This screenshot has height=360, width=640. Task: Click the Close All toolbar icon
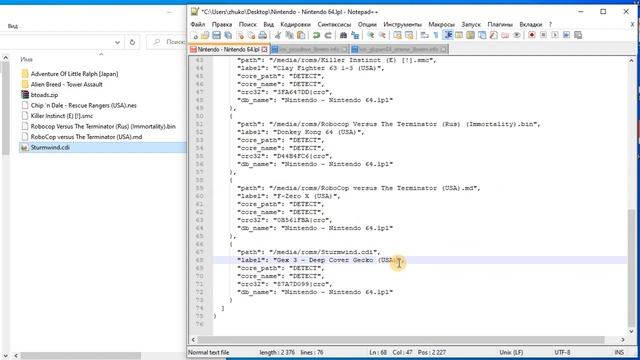point(251,36)
